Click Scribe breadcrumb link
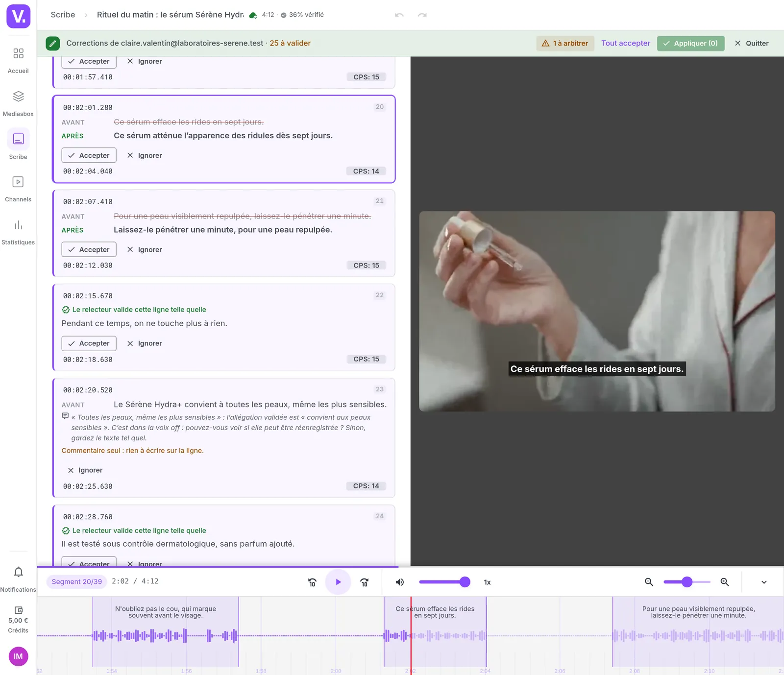This screenshot has width=784, height=675. pyautogui.click(x=63, y=15)
